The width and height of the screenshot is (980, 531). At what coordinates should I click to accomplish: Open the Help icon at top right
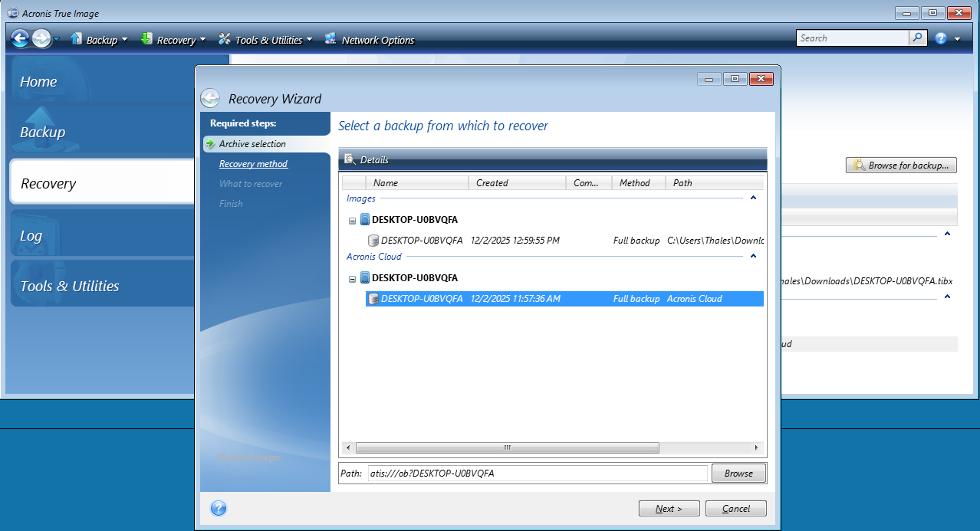(941, 38)
